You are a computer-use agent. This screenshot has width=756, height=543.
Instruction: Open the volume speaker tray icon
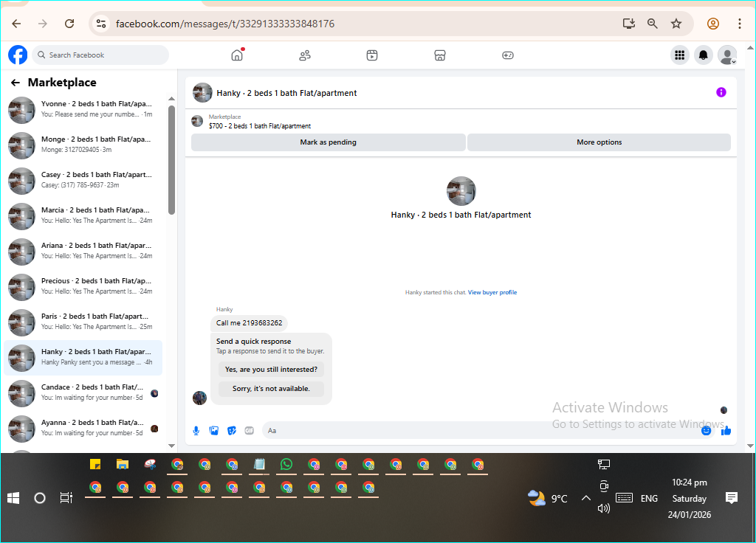[x=604, y=508]
